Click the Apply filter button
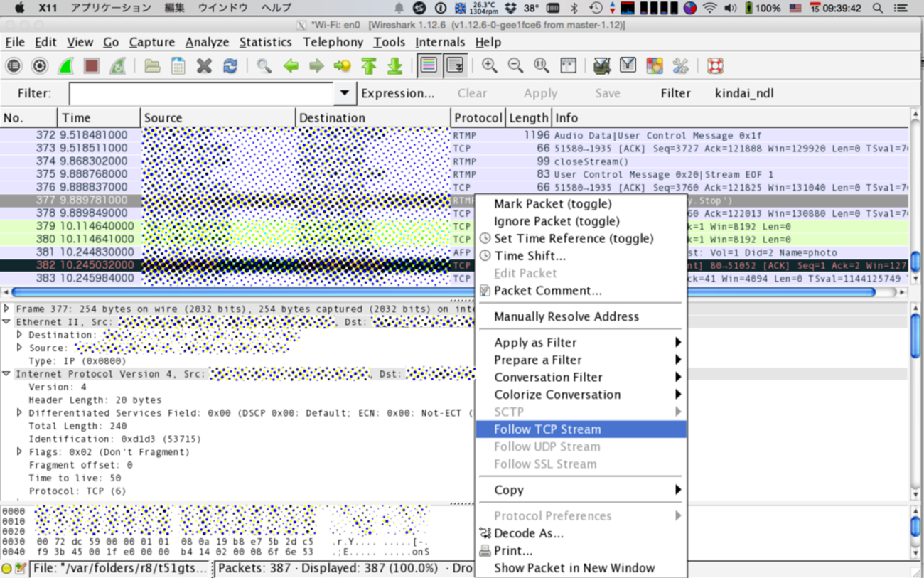This screenshot has width=924, height=578. (540, 93)
